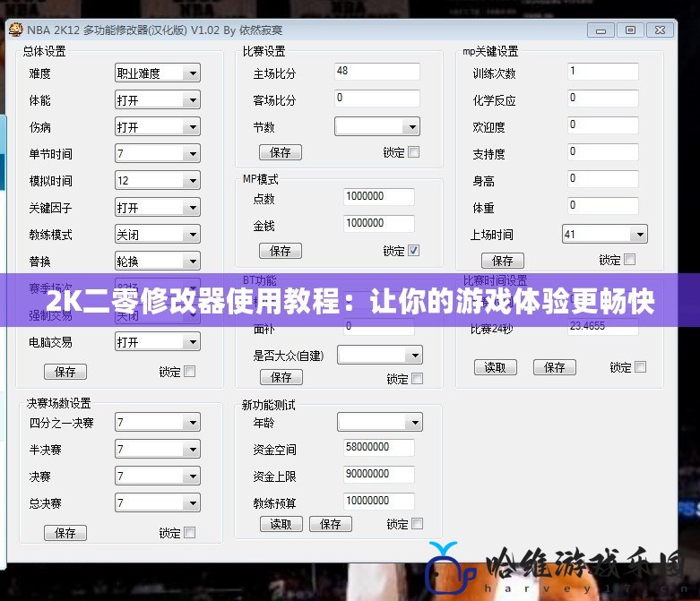Select the 训练次数 input field

[603, 72]
